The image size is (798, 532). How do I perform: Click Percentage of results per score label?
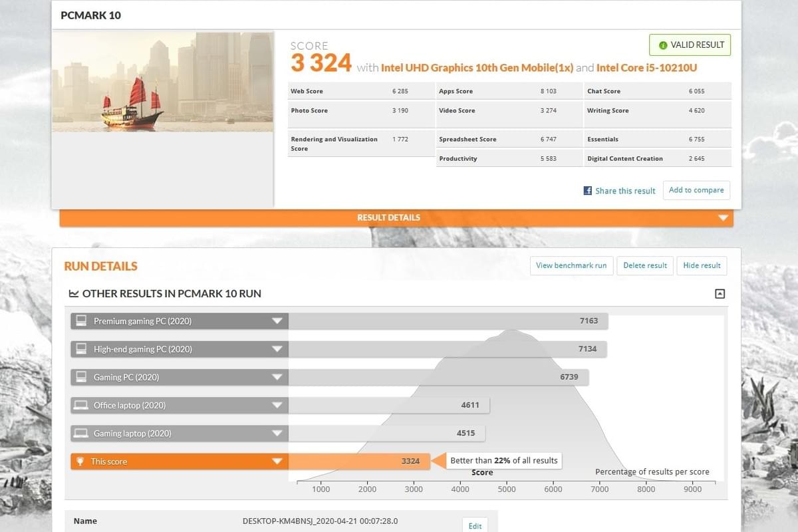[652, 471]
